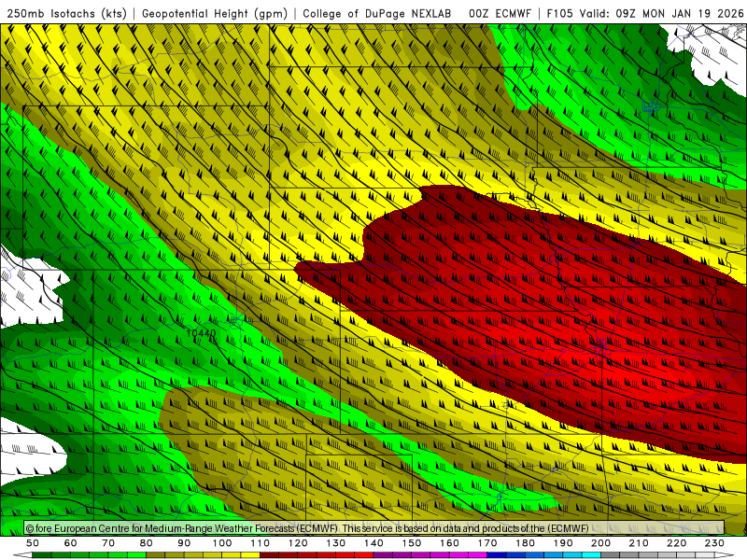The height and width of the screenshot is (560, 747).
Task: Click the "F105" forecast hour text
Action: (x=559, y=13)
